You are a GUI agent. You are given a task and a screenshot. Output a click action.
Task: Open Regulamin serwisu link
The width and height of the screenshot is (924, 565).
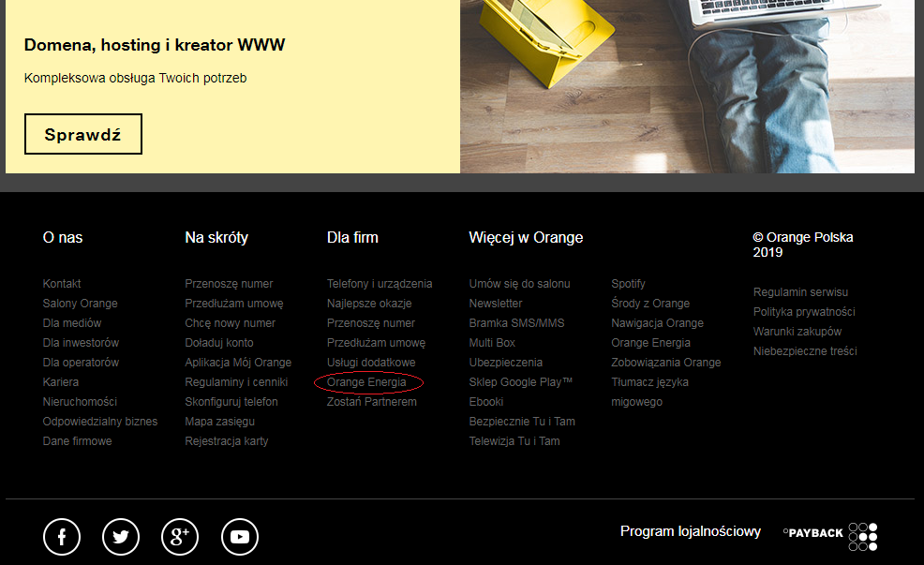pos(800,291)
